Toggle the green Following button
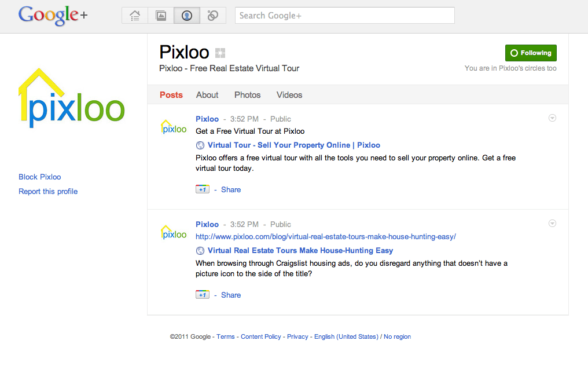588x377 pixels. click(x=530, y=53)
